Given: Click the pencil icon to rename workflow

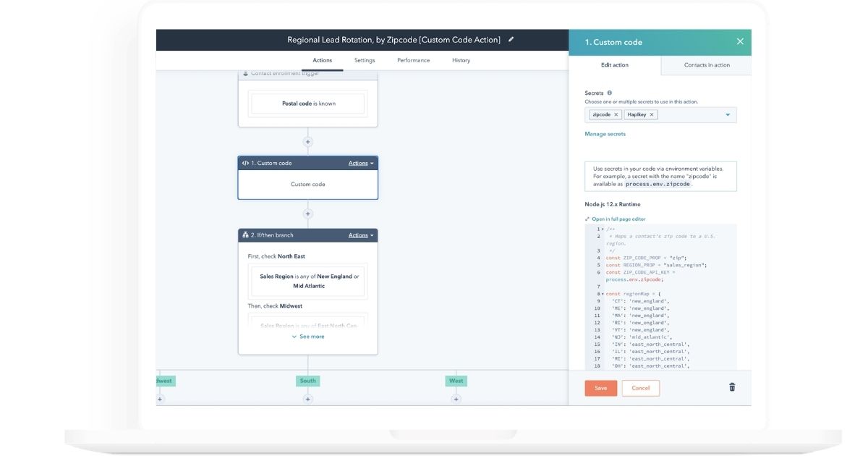Looking at the screenshot, I should pyautogui.click(x=511, y=40).
